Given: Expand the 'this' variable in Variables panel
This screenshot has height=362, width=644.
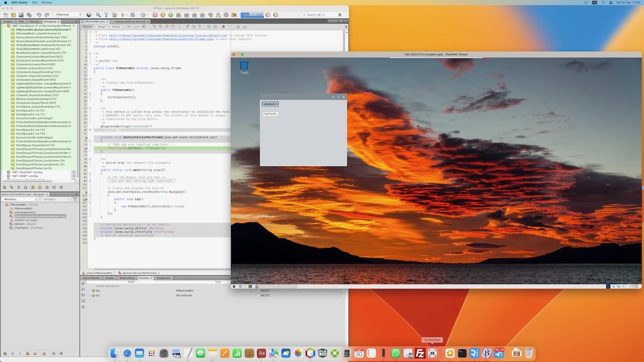Looking at the screenshot, I should pyautogui.click(x=90, y=290).
